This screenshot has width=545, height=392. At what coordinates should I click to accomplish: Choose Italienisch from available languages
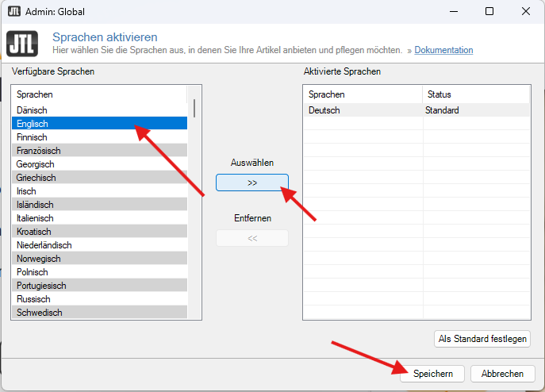99,218
